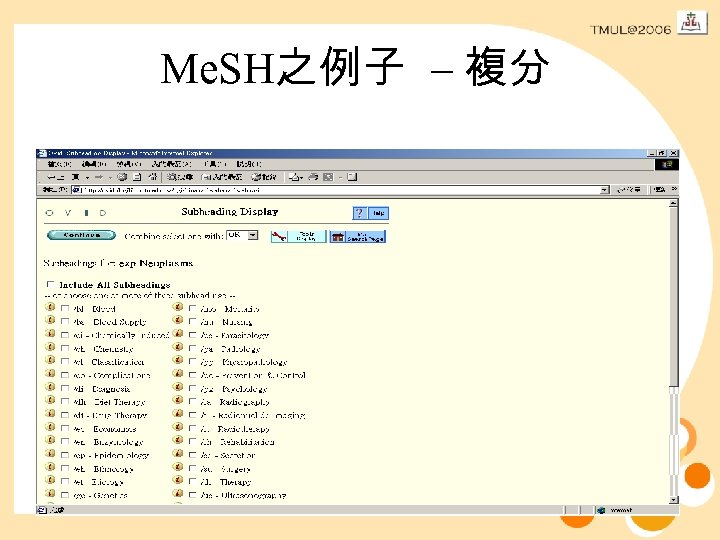Open info icon for Classification subheading

[x=50, y=360]
